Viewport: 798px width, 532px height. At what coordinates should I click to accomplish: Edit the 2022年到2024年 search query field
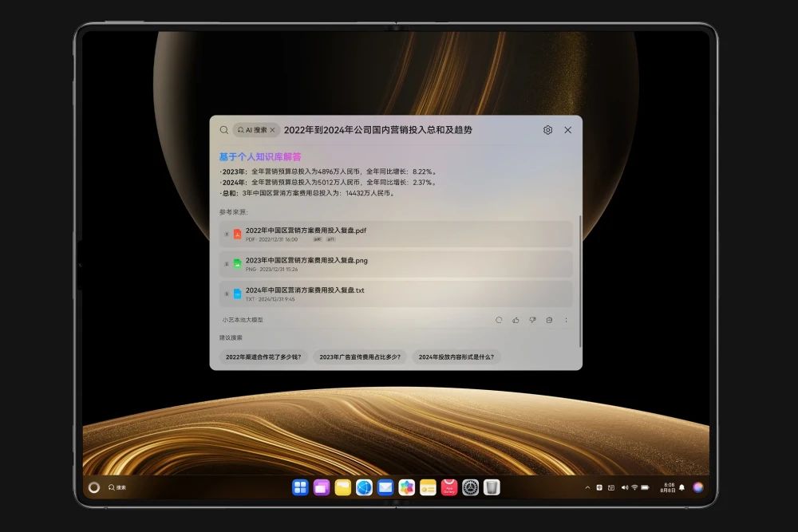tap(378, 130)
